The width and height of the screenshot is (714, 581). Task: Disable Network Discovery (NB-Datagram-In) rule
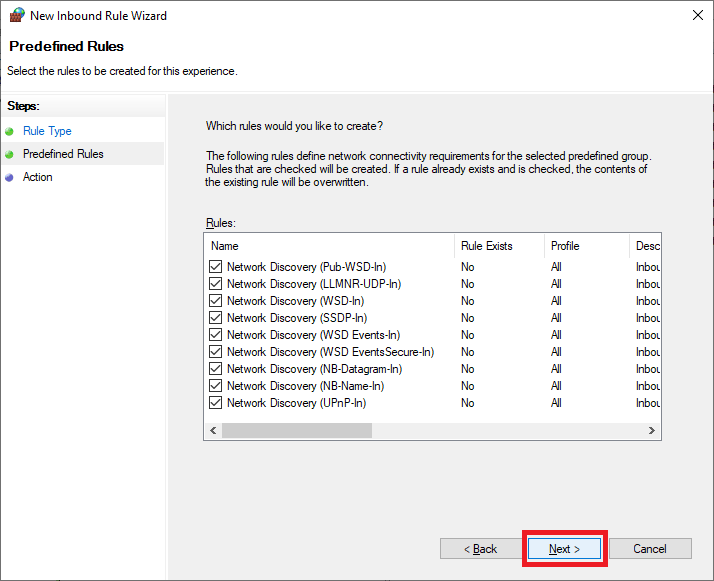coord(215,369)
